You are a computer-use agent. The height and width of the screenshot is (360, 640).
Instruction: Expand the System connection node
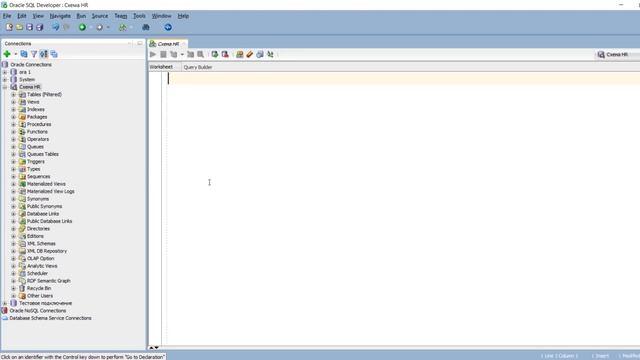5,80
